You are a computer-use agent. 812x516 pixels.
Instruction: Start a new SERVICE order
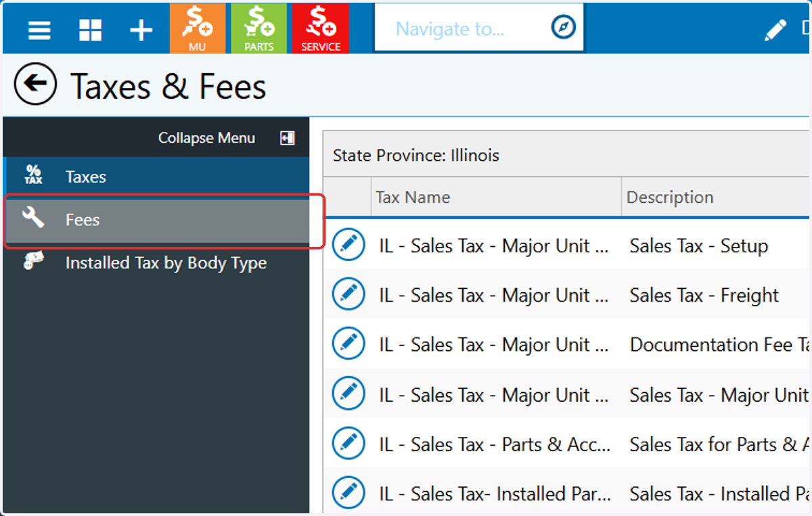pyautogui.click(x=320, y=28)
